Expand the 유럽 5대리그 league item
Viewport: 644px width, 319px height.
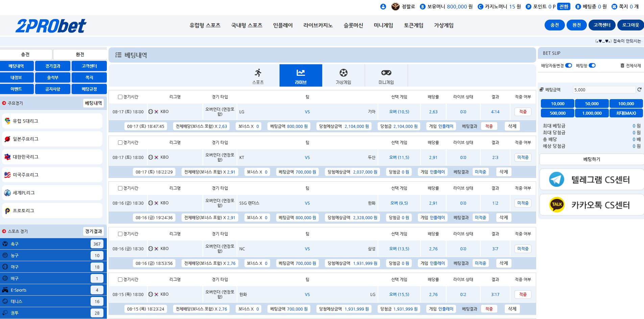tap(52, 121)
